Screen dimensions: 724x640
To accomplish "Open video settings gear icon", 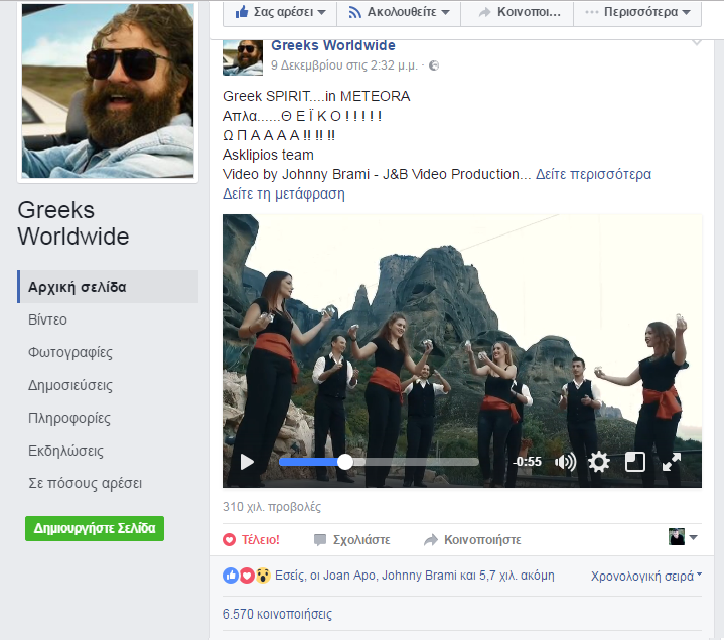I will tap(599, 462).
